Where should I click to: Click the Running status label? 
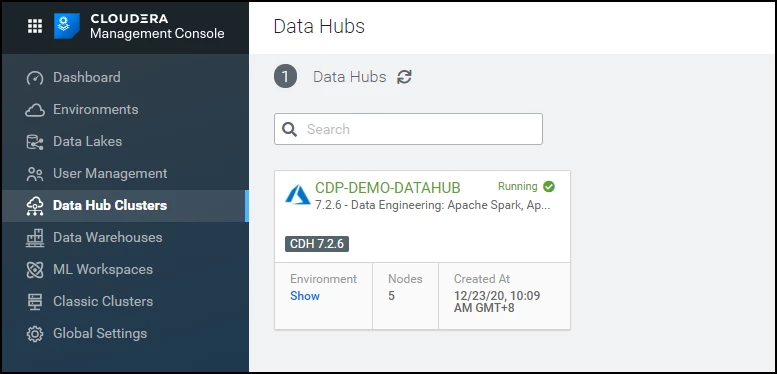tap(517, 187)
